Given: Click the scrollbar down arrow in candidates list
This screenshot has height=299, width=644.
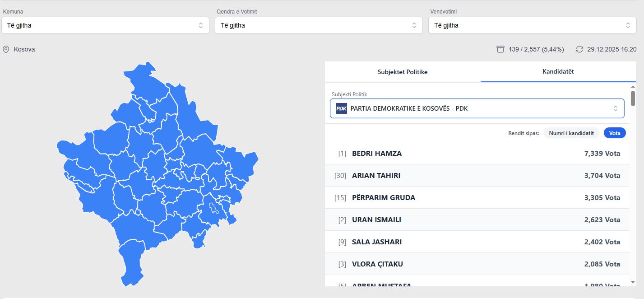Looking at the screenshot, I should pyautogui.click(x=633, y=282).
